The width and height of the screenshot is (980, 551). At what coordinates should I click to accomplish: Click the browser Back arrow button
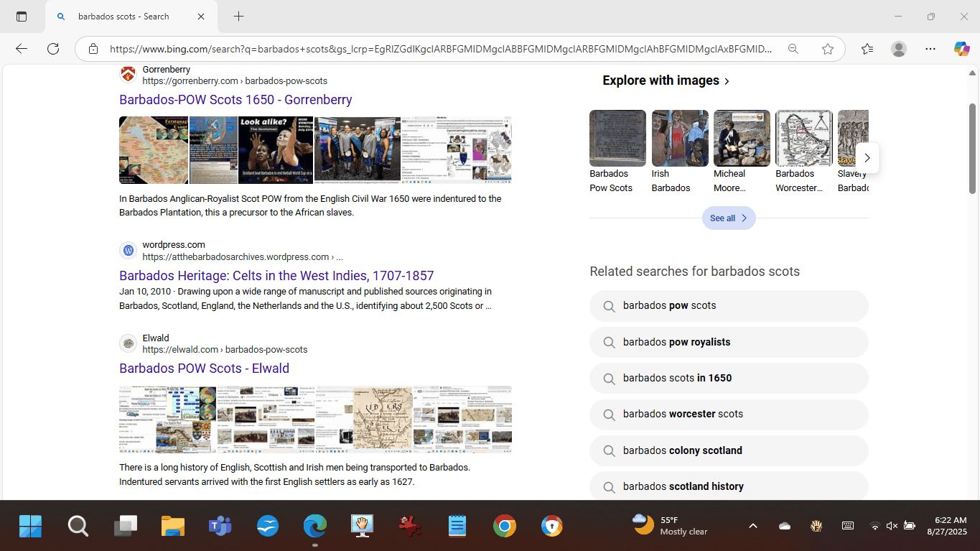click(22, 49)
